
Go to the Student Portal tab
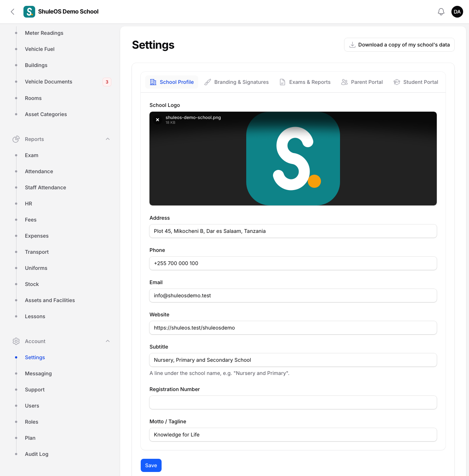(416, 82)
